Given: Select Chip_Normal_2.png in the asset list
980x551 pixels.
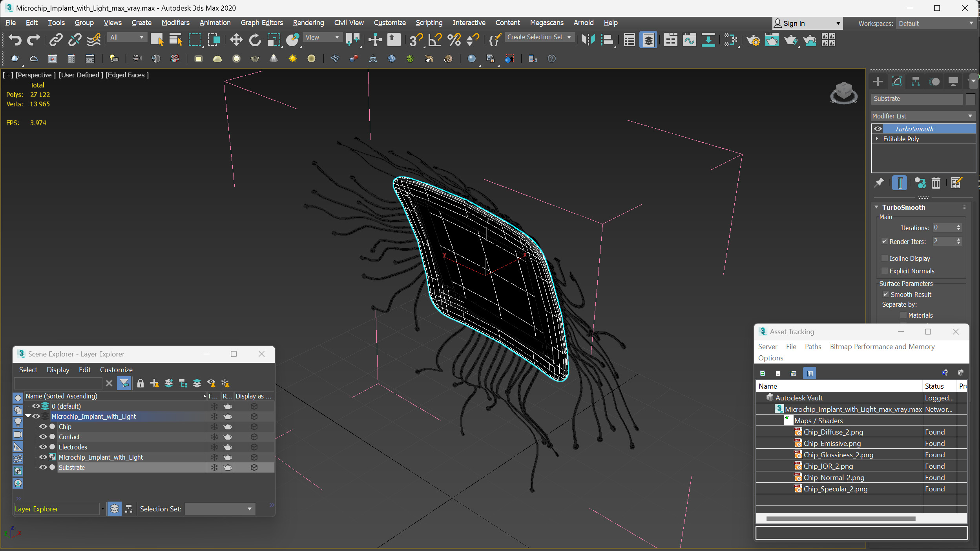Looking at the screenshot, I should pos(834,477).
